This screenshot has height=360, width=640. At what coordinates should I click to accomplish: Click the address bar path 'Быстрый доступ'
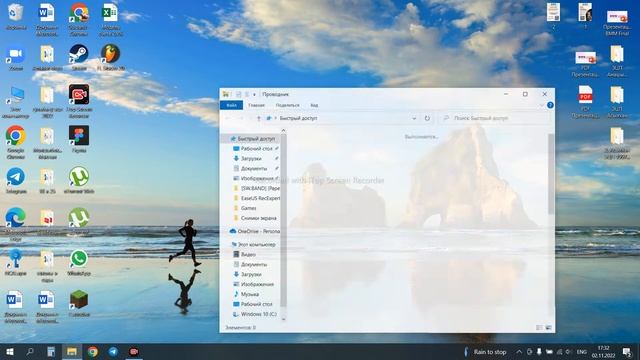tap(298, 118)
